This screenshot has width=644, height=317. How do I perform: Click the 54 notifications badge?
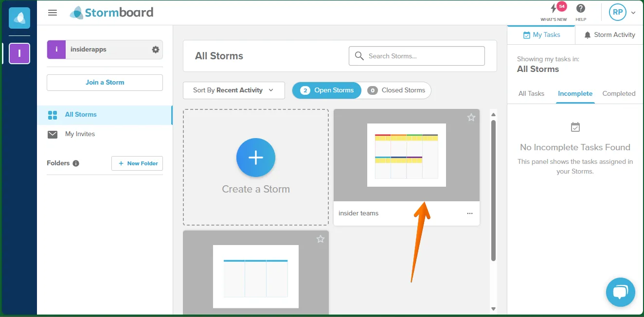coord(562,6)
